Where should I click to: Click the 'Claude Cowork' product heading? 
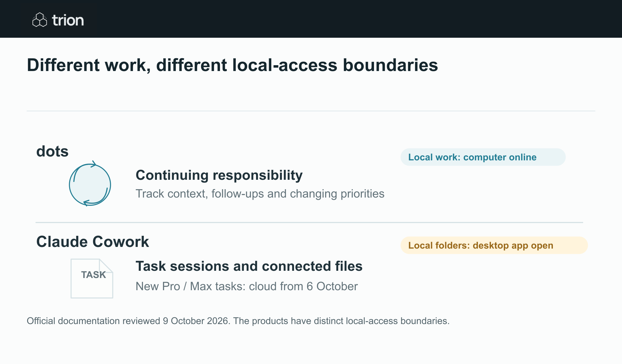pyautogui.click(x=93, y=242)
